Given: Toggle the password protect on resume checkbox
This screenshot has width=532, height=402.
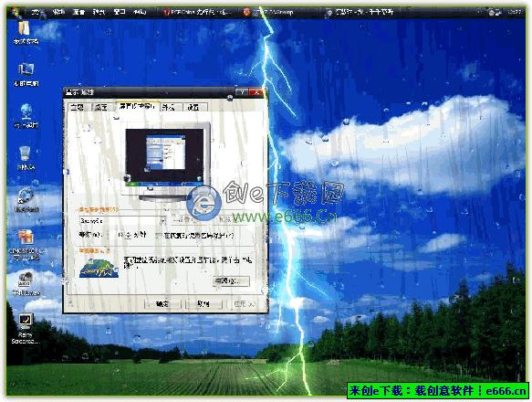Looking at the screenshot, I should (x=159, y=236).
